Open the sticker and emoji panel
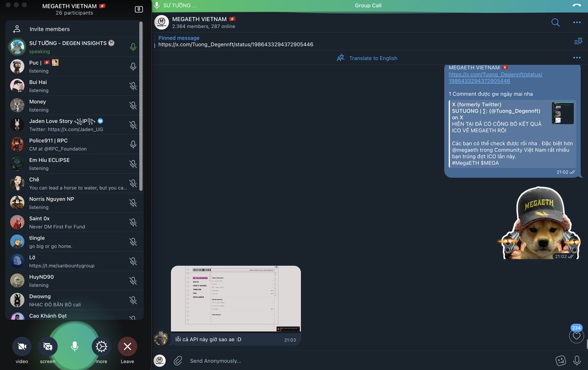The height and width of the screenshot is (370, 588). pos(560,361)
